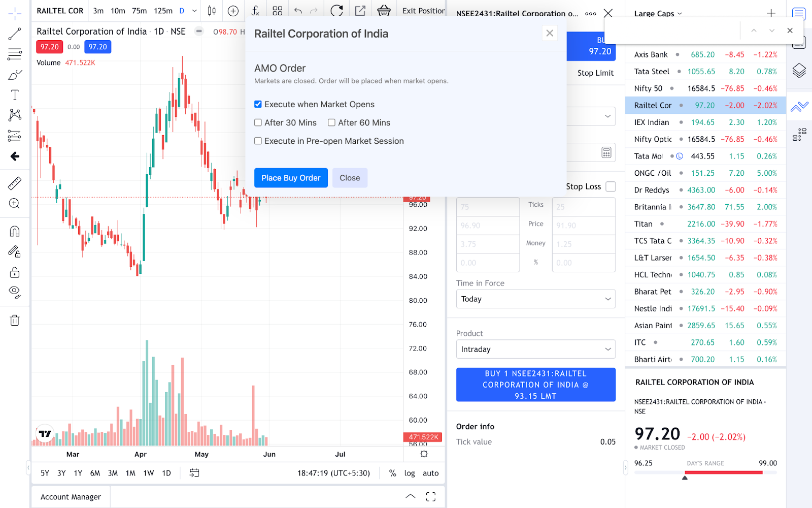Screen dimensions: 812x508
Task: Check Execute in Pre-open Market Session
Action: point(258,141)
